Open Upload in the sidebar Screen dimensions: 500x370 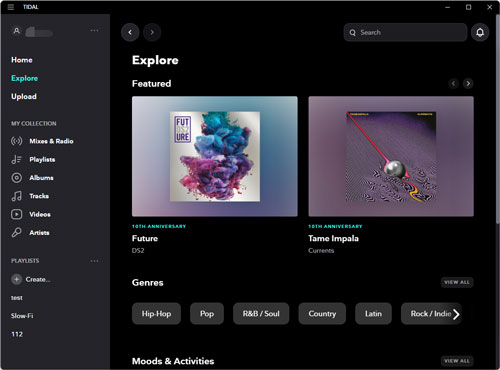click(x=24, y=96)
